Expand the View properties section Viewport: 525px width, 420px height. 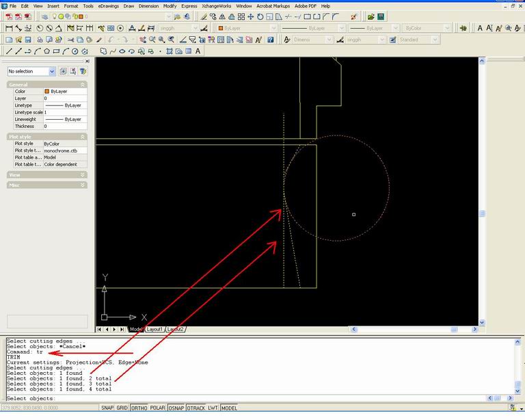(82, 175)
